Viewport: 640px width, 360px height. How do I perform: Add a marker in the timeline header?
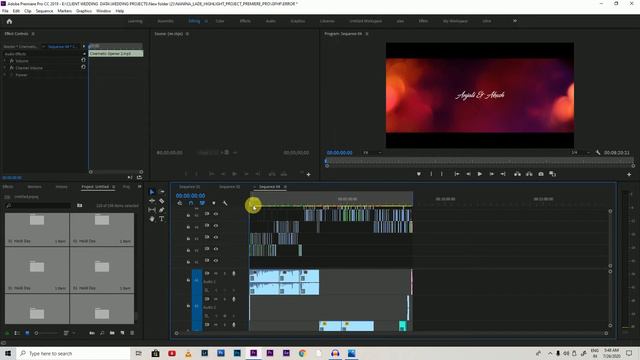[x=213, y=203]
